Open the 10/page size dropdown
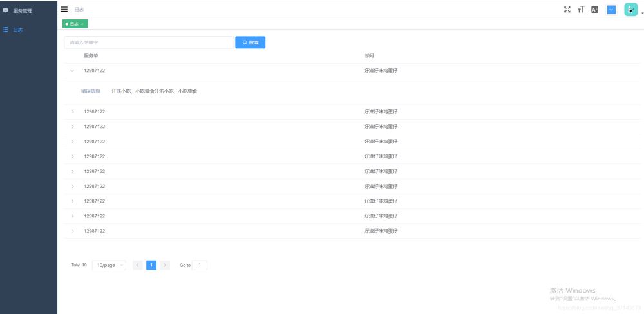Viewport: 644px width, 314px height. tap(109, 265)
